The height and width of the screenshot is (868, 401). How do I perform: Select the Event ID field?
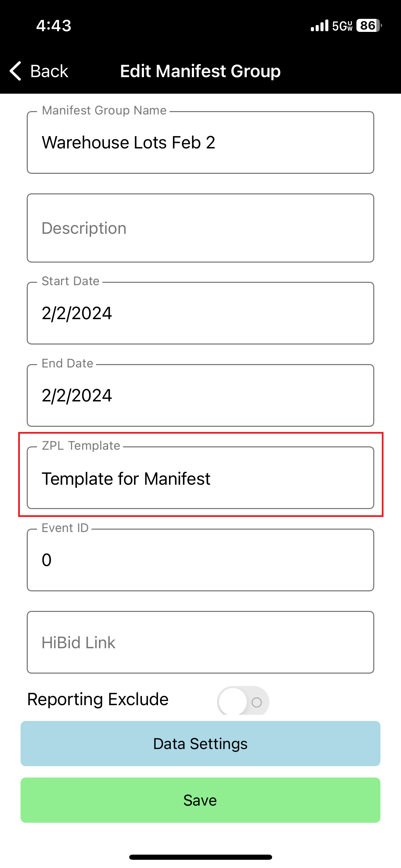click(200, 560)
